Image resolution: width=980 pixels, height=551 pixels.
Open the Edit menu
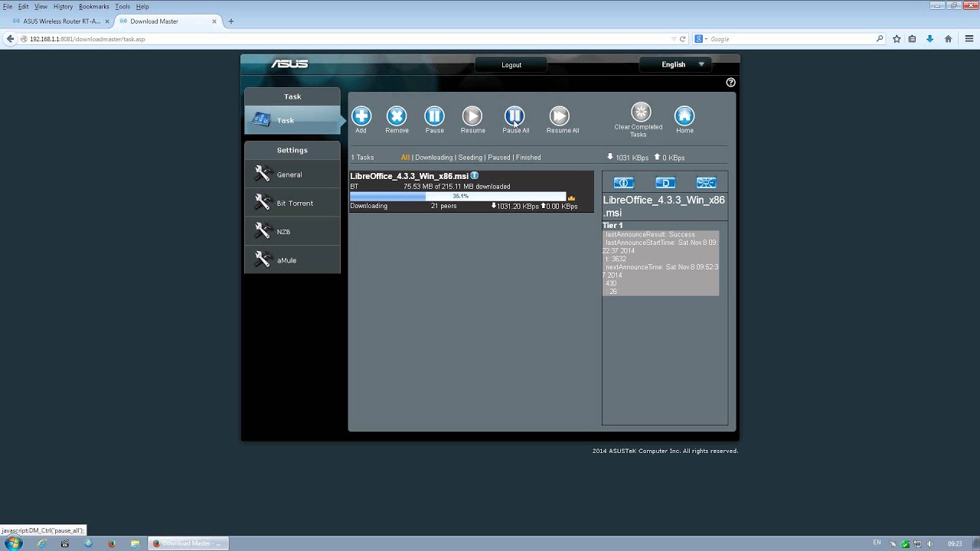tap(24, 6)
